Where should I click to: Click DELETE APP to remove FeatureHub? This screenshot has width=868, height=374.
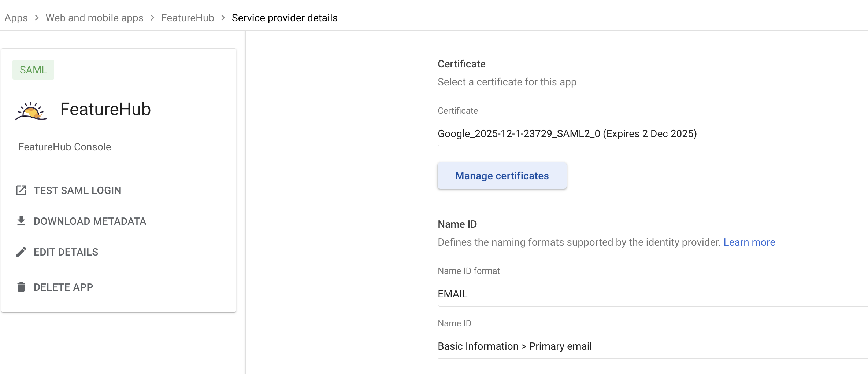point(63,287)
